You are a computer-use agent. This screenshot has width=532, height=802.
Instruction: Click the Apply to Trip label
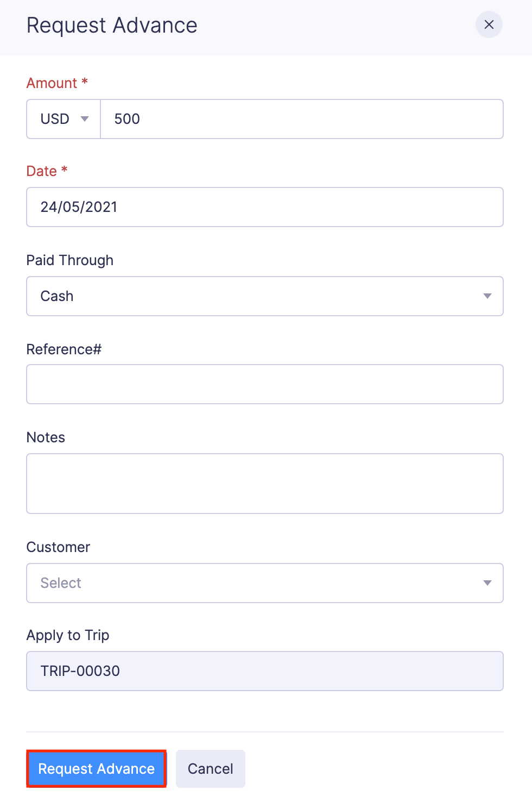(68, 635)
